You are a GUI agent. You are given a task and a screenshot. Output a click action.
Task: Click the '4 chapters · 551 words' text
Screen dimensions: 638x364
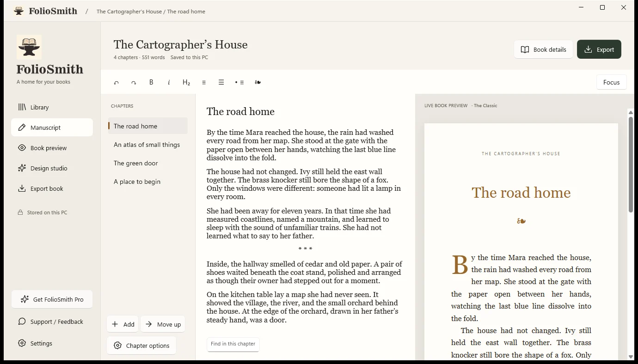coord(139,58)
